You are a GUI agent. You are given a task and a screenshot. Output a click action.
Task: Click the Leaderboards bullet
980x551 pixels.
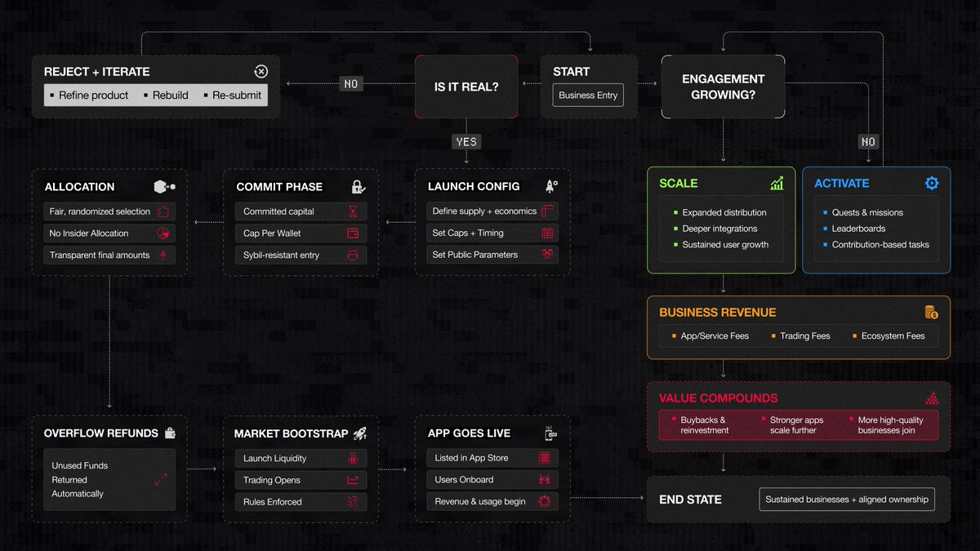(858, 229)
